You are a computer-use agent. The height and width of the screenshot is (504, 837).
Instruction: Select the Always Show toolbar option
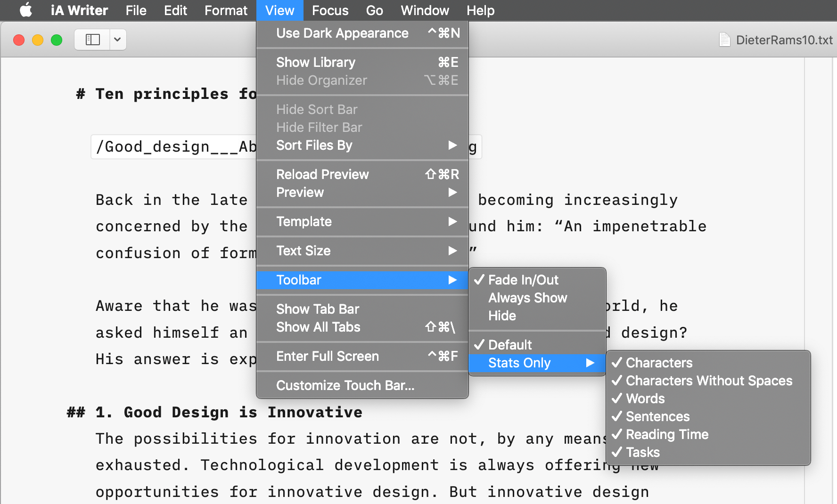click(x=537, y=298)
